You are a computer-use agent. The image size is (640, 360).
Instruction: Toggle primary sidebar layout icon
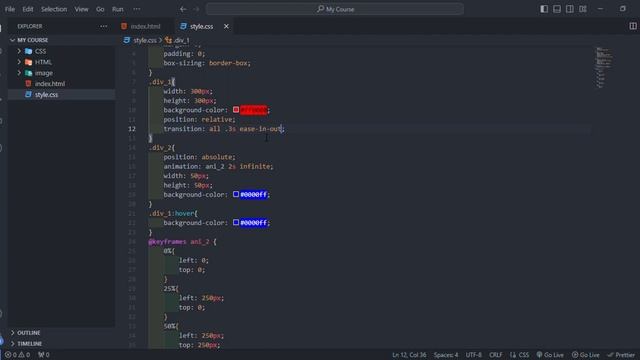click(x=544, y=9)
